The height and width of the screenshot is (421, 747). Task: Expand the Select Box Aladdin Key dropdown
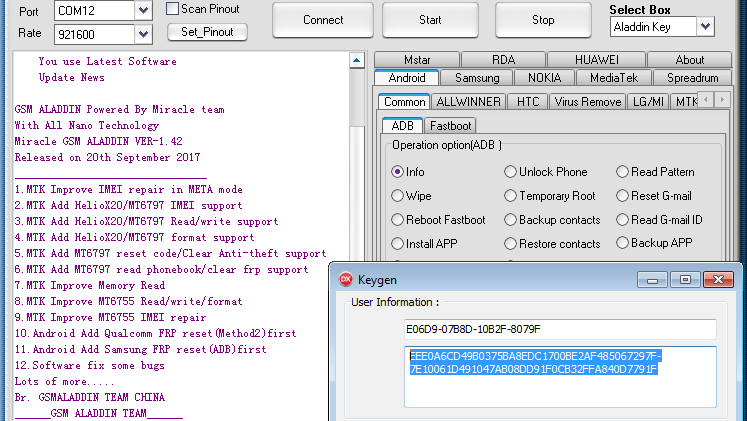coord(706,27)
